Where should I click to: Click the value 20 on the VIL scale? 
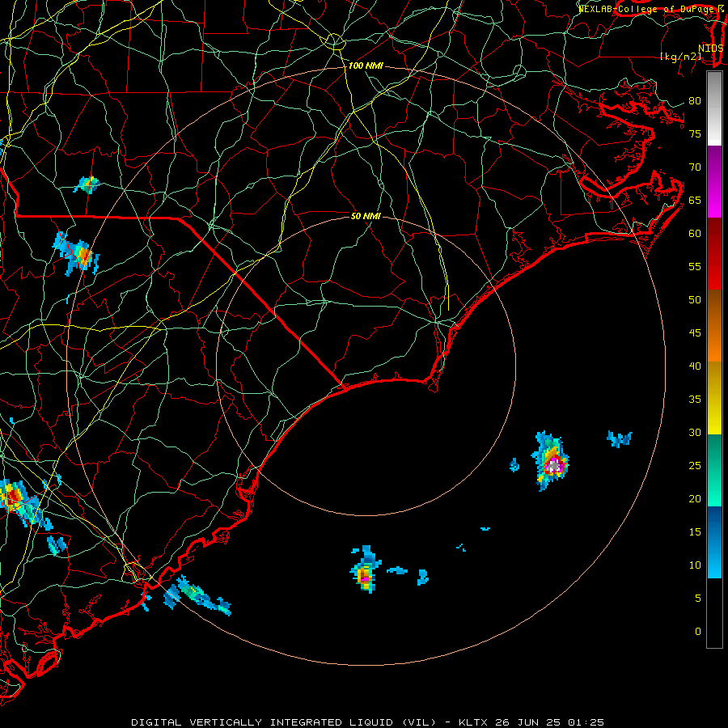coord(695,499)
